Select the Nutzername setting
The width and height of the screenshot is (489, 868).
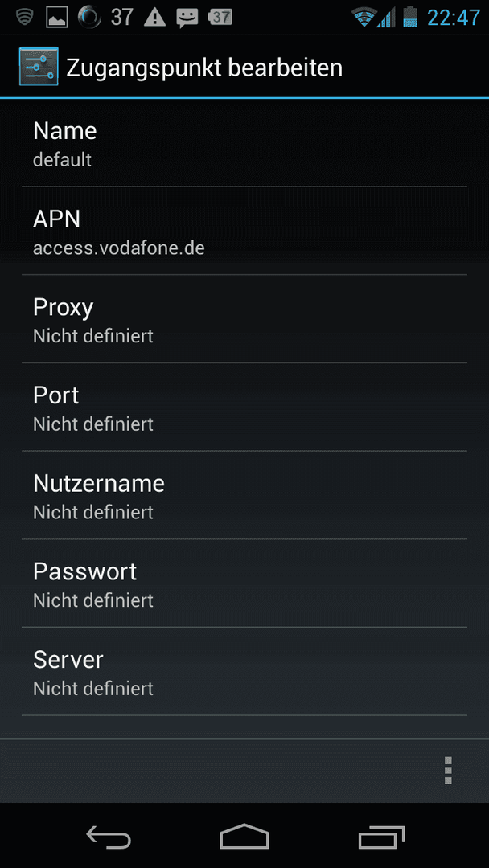pos(244,495)
